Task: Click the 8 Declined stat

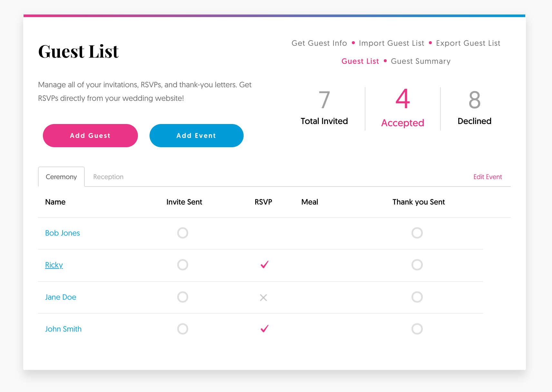Action: (474, 108)
